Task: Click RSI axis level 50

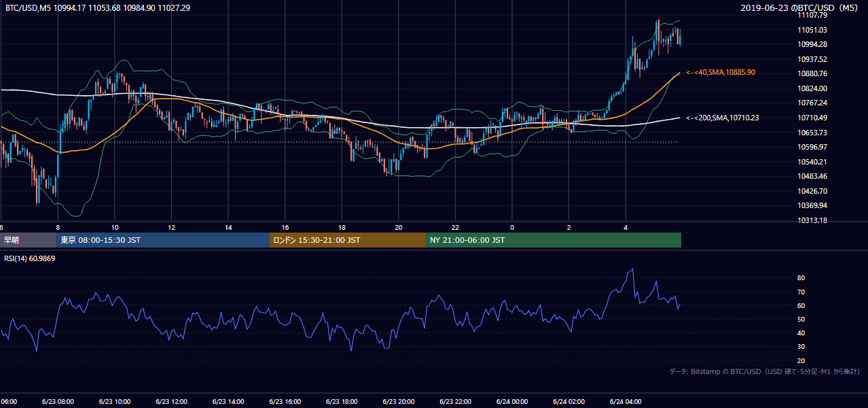Action: coord(801,319)
